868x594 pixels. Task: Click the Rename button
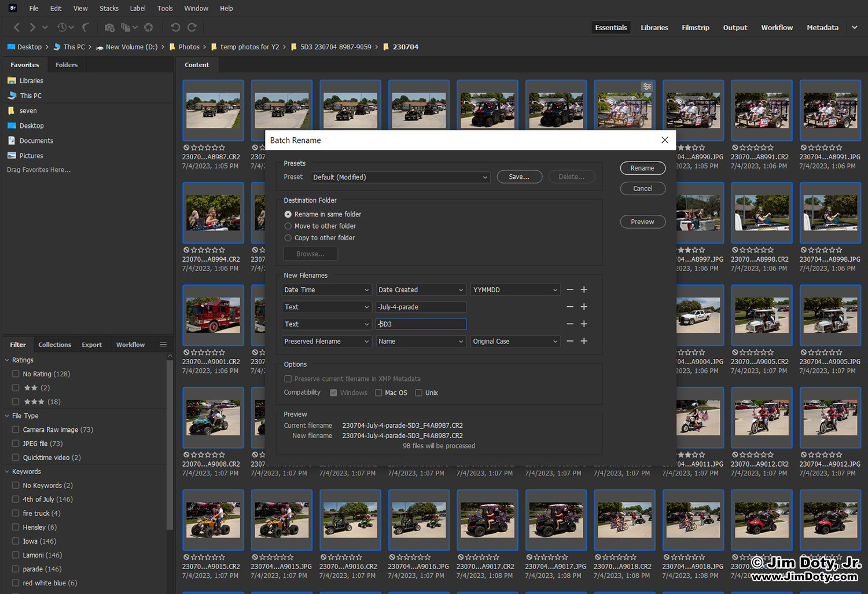pos(642,168)
